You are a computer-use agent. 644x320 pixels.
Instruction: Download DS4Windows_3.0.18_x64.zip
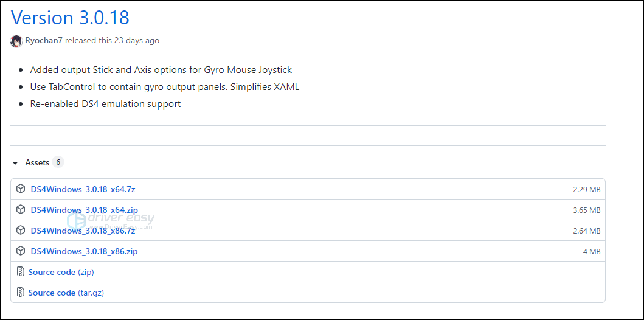[x=84, y=210]
